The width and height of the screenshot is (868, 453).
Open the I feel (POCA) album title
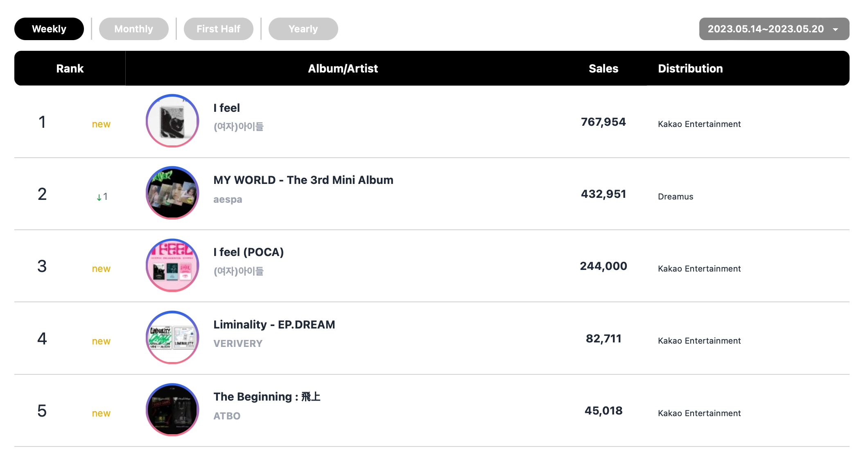249,252
